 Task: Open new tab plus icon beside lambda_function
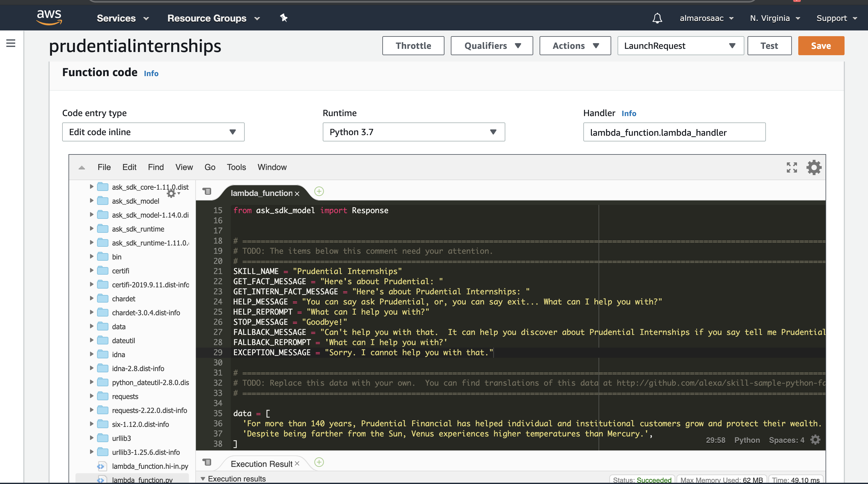point(319,192)
